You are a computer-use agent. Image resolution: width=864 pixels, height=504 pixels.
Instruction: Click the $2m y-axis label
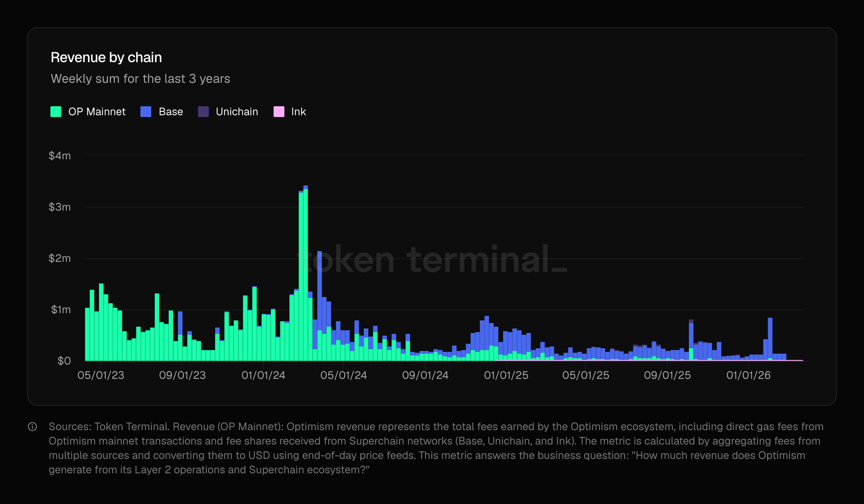(x=60, y=259)
